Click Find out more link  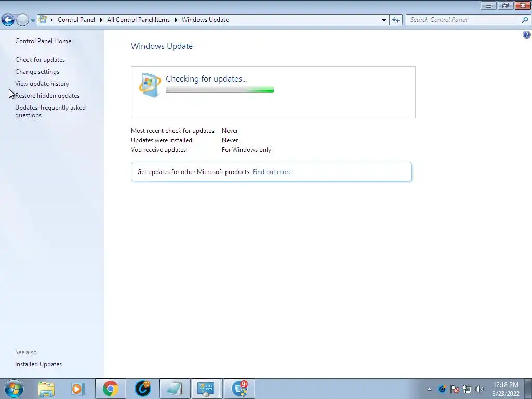tap(272, 171)
